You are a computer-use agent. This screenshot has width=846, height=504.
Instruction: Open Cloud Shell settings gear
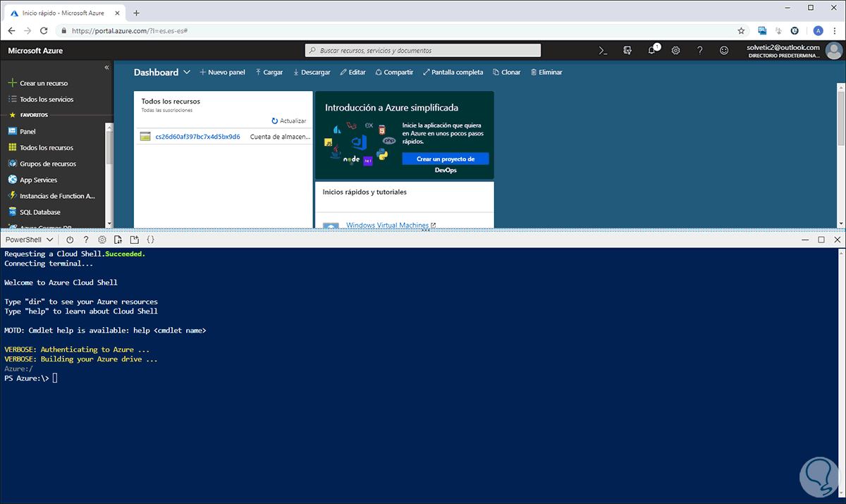pyautogui.click(x=102, y=240)
